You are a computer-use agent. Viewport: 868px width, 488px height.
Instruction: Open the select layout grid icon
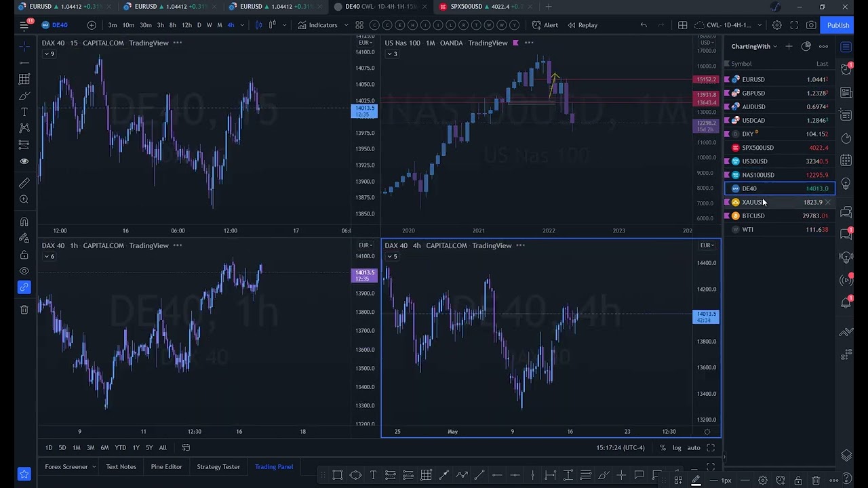point(683,25)
